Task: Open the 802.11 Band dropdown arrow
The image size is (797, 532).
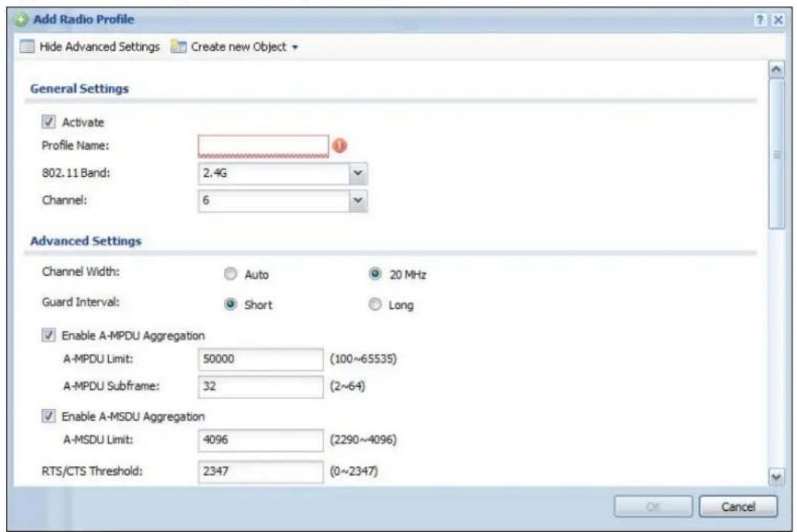Action: (358, 173)
